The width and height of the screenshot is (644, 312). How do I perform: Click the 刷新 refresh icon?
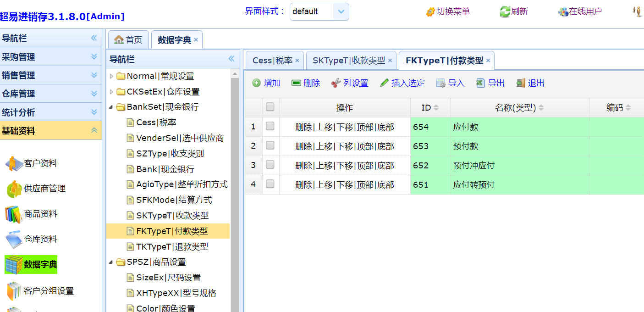pos(505,11)
